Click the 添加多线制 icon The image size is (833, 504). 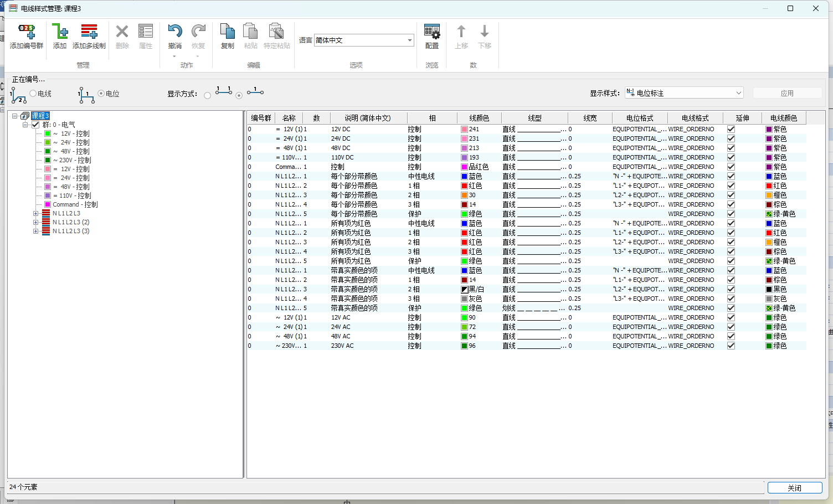(89, 32)
